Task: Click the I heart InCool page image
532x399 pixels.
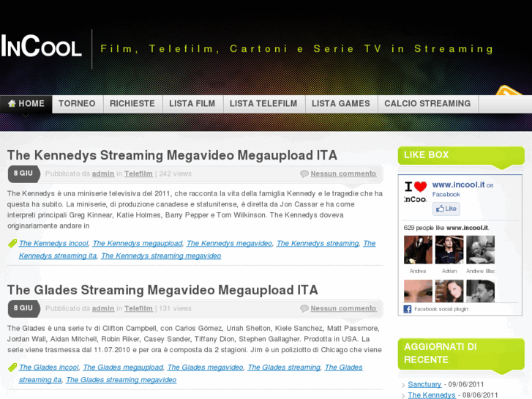Action: (416, 193)
